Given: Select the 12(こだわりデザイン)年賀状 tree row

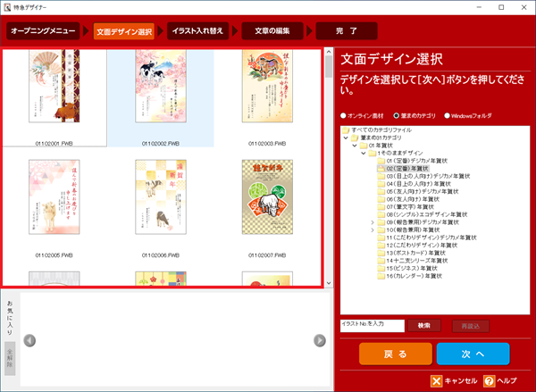Looking at the screenshot, I should click(417, 246).
